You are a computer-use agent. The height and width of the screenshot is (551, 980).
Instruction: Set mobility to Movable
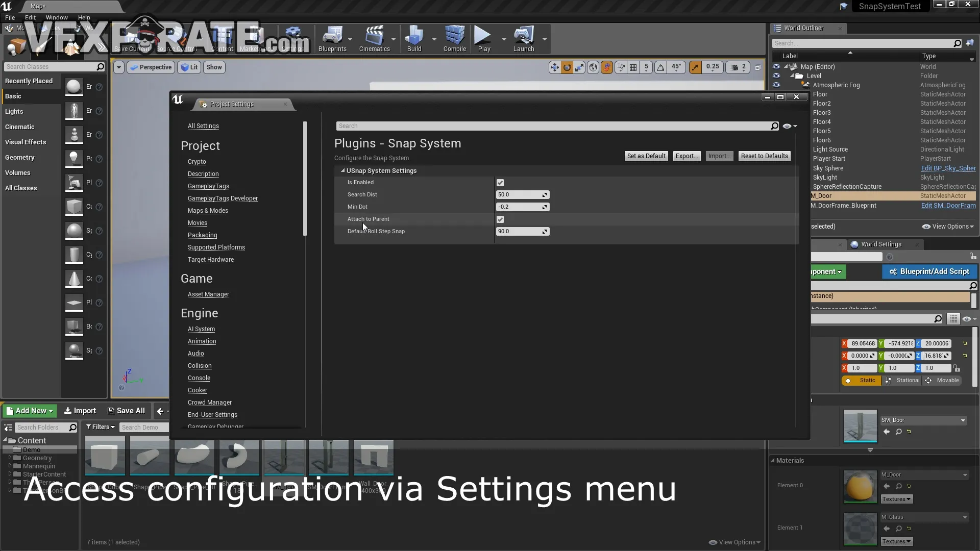tap(943, 381)
